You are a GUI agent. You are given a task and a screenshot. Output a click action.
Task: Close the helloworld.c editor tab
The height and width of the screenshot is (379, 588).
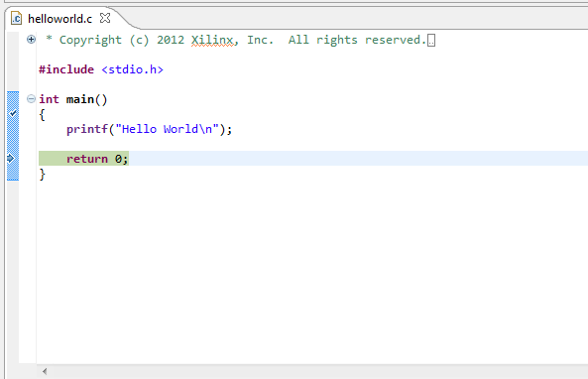tap(105, 18)
